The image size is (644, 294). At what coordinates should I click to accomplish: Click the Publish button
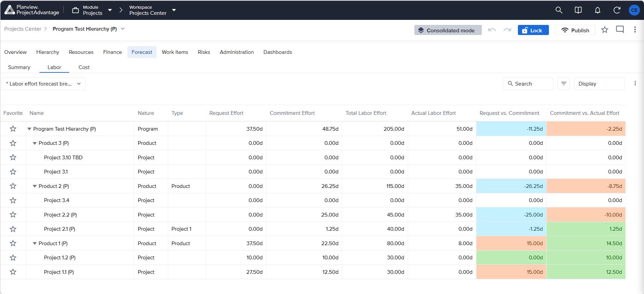pos(575,30)
